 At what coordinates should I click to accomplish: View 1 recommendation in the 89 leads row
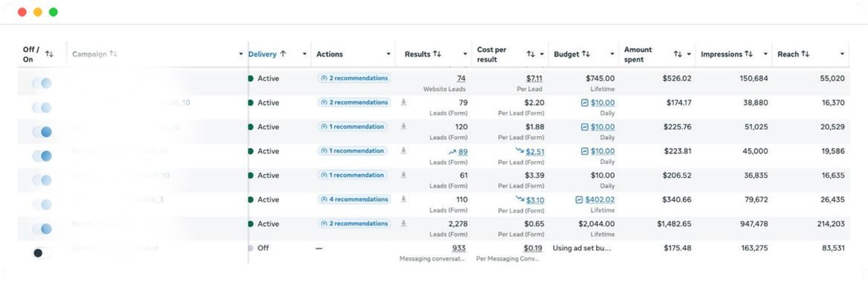pos(353,151)
